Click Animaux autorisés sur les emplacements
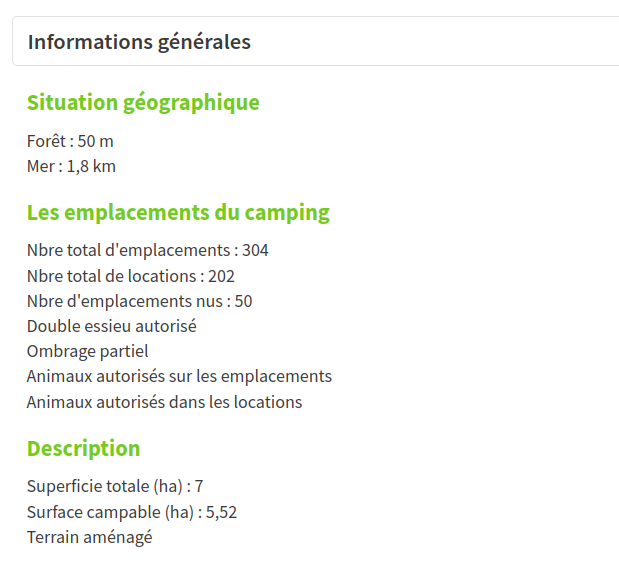Viewport: 619px width, 570px height. [x=179, y=376]
